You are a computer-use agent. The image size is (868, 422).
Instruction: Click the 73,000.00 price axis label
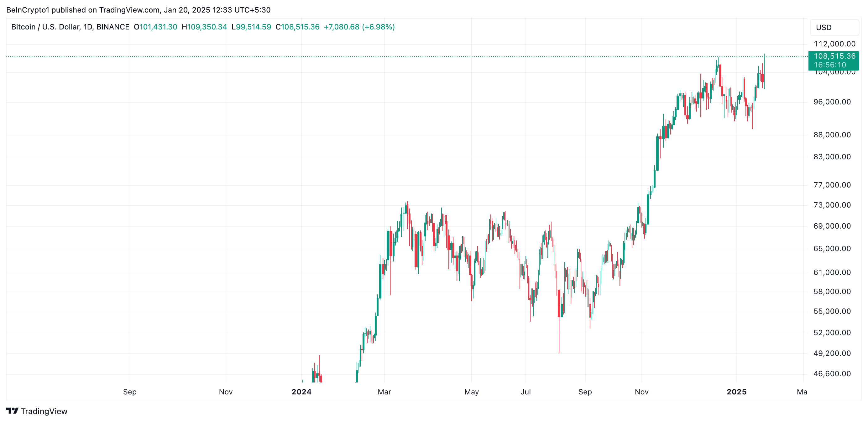pyautogui.click(x=832, y=205)
